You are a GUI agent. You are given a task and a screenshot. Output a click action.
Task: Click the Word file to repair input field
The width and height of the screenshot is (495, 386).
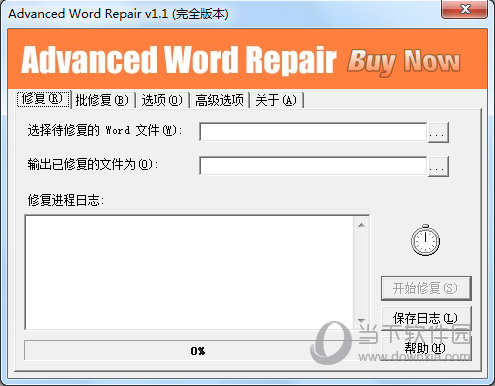pyautogui.click(x=313, y=132)
